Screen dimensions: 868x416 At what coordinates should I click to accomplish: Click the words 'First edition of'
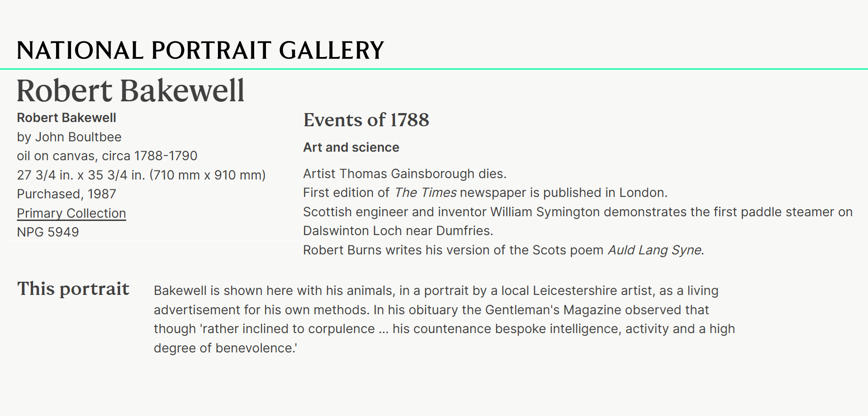point(346,193)
